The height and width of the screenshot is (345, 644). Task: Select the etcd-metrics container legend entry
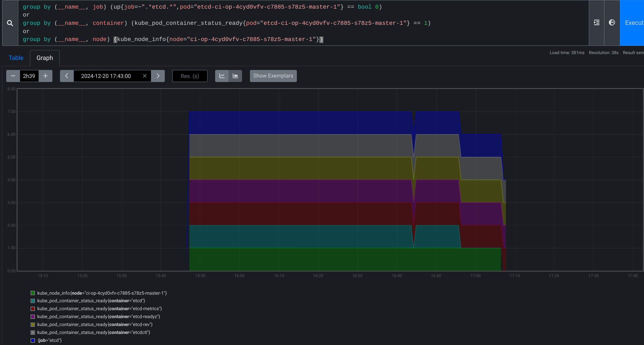99,309
